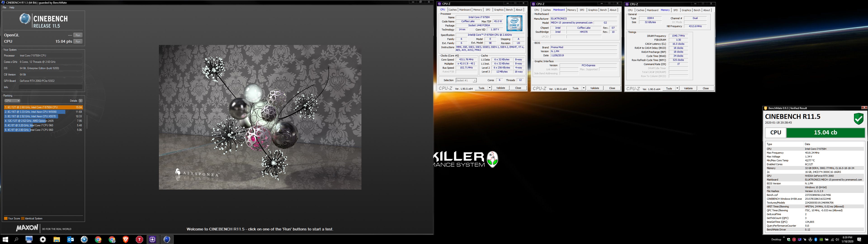The height and width of the screenshot is (244, 868).
Task: Click Core Speed 4311.76 MHz value in CPU-Z
Action: pyautogui.click(x=467, y=60)
